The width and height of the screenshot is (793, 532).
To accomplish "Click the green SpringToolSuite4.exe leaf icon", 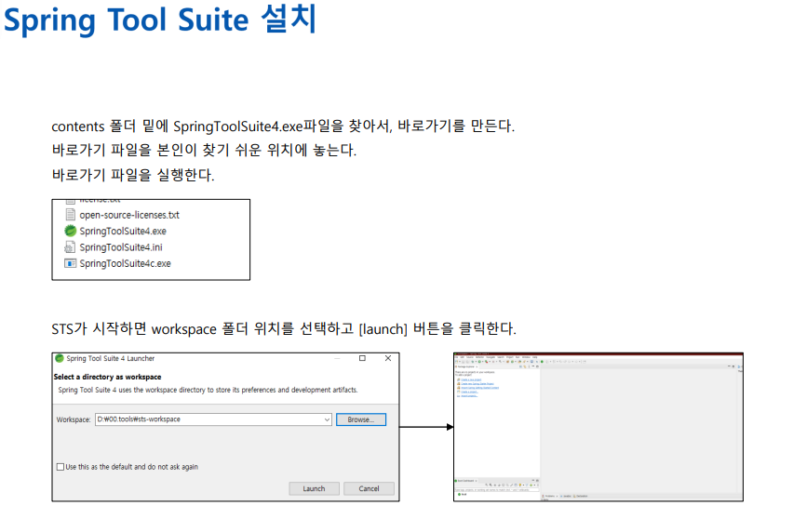I will [71, 231].
